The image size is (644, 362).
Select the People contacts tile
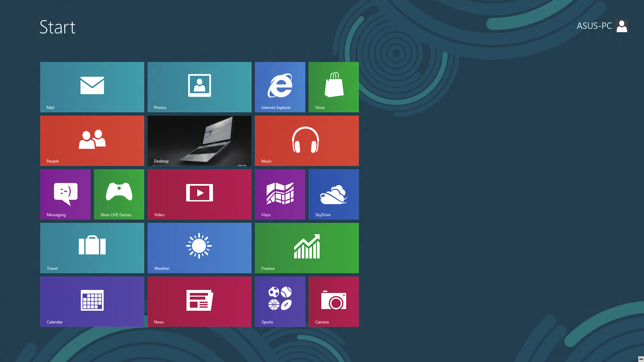tap(92, 140)
